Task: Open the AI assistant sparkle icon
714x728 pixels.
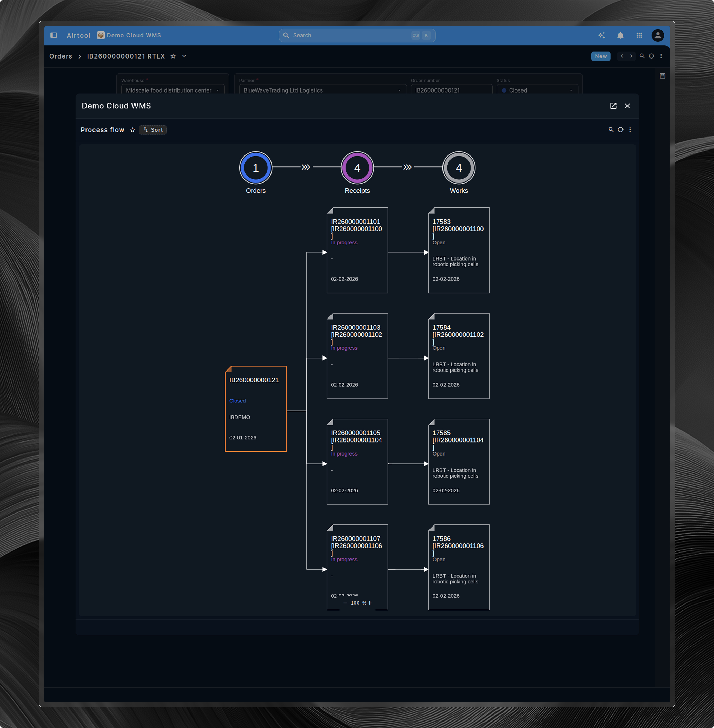Action: click(x=601, y=35)
